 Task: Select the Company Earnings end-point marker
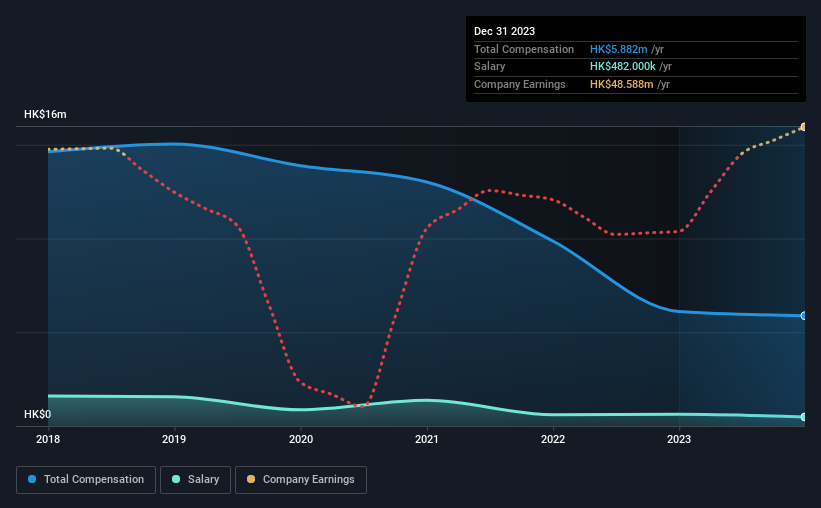(804, 127)
